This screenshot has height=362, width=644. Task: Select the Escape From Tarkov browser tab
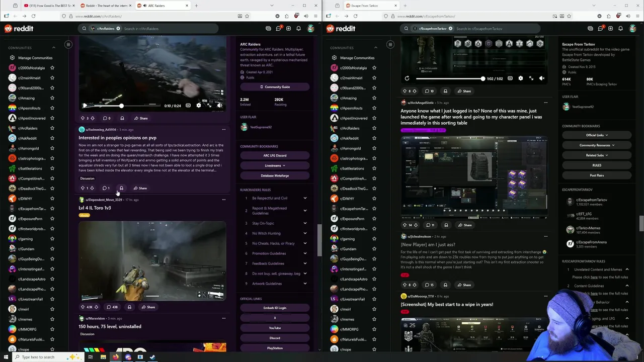point(370,6)
